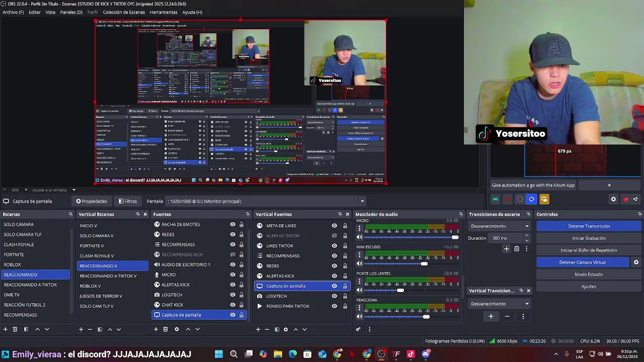Adjust REACCIONA volume slider handle

(x=427, y=317)
